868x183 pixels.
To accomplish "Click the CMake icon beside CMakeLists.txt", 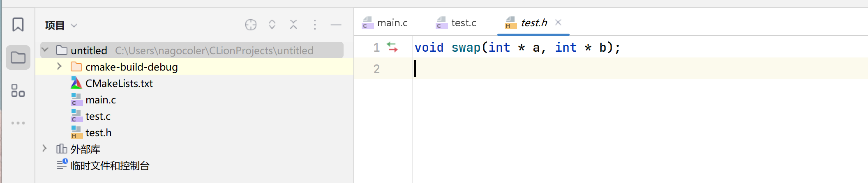I will point(76,83).
